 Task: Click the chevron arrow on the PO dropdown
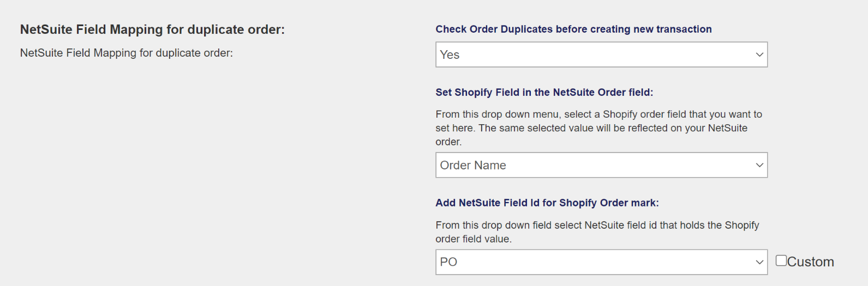point(759,262)
